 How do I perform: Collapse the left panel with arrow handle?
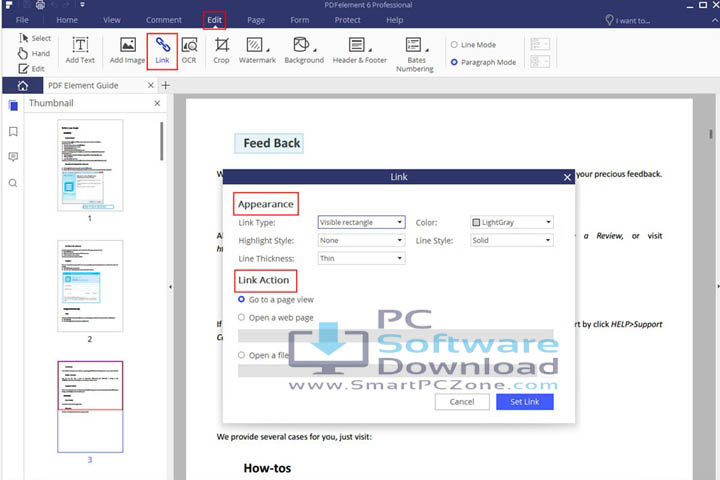point(170,287)
